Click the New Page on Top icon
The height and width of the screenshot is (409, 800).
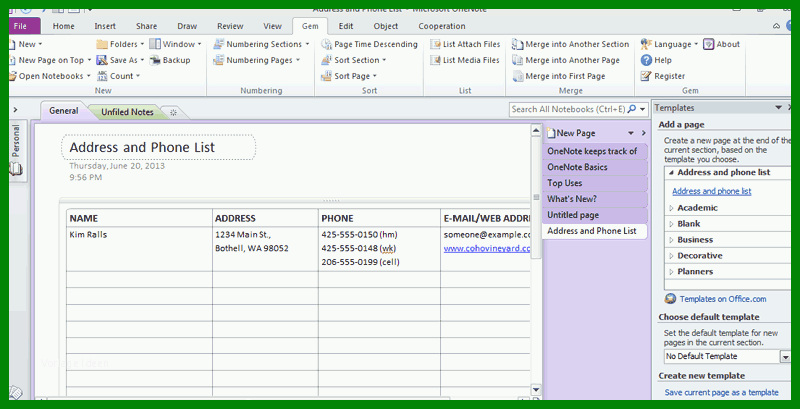(12, 60)
